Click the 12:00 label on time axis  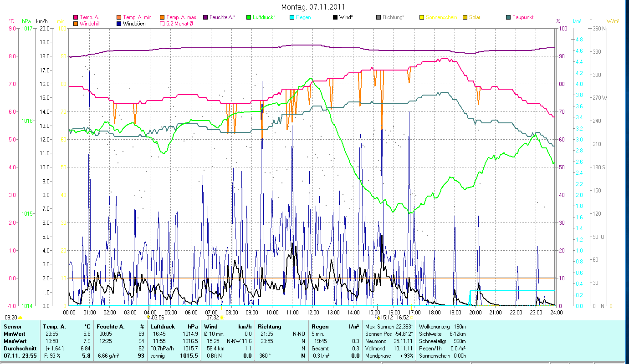313,313
